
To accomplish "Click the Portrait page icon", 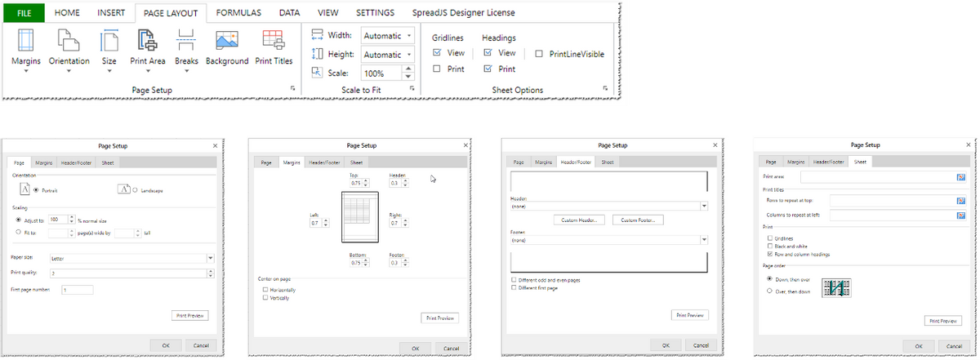I will [x=25, y=189].
